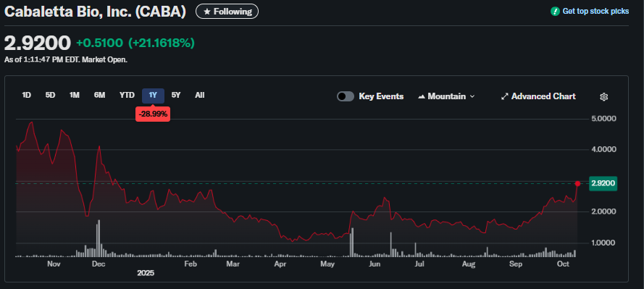Click the red endpoint dot on price line
This screenshot has height=289, width=644.
click(577, 183)
